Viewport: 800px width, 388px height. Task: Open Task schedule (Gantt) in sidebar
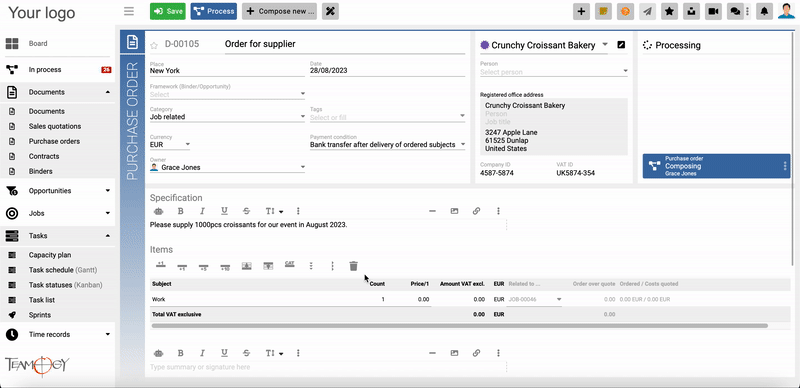pos(63,270)
